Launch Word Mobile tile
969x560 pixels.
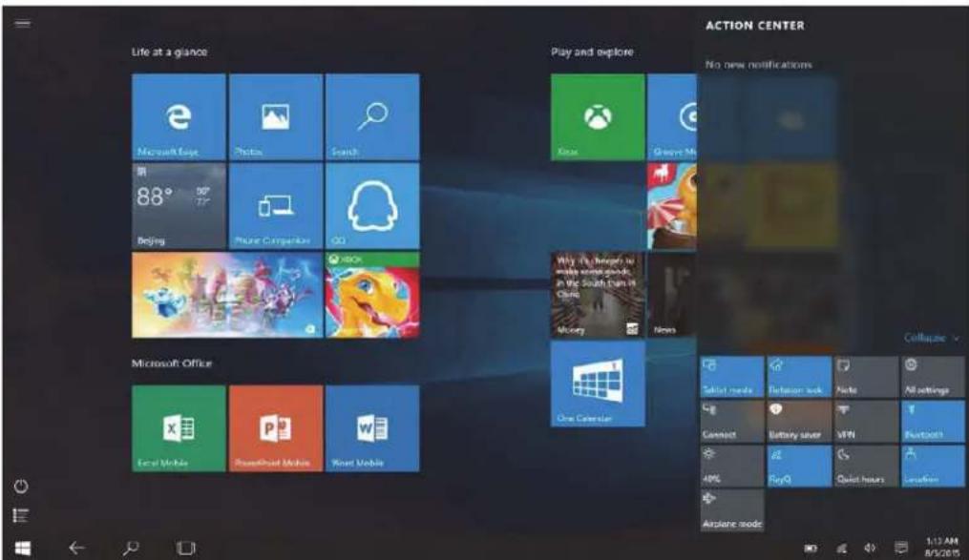coord(372,428)
